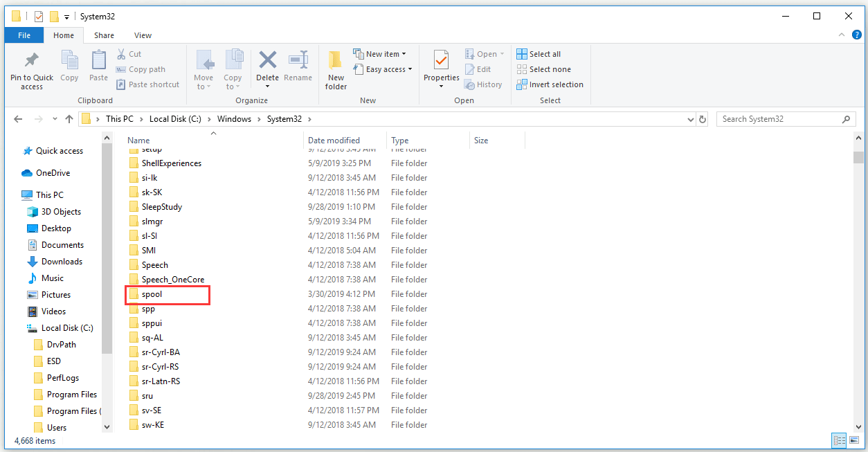868x452 pixels.
Task: Switch to large thumbnails view
Action: [853, 440]
